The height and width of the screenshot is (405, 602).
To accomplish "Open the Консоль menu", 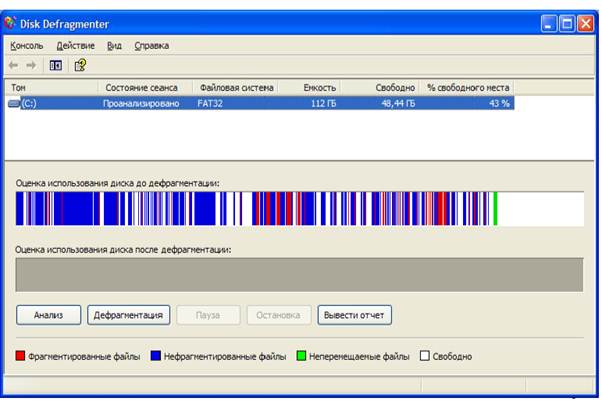I will (26, 46).
